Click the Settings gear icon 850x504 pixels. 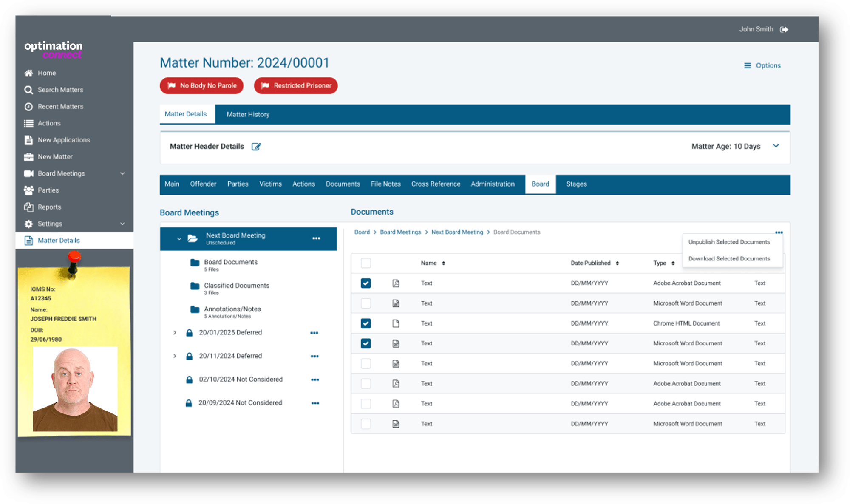(28, 224)
